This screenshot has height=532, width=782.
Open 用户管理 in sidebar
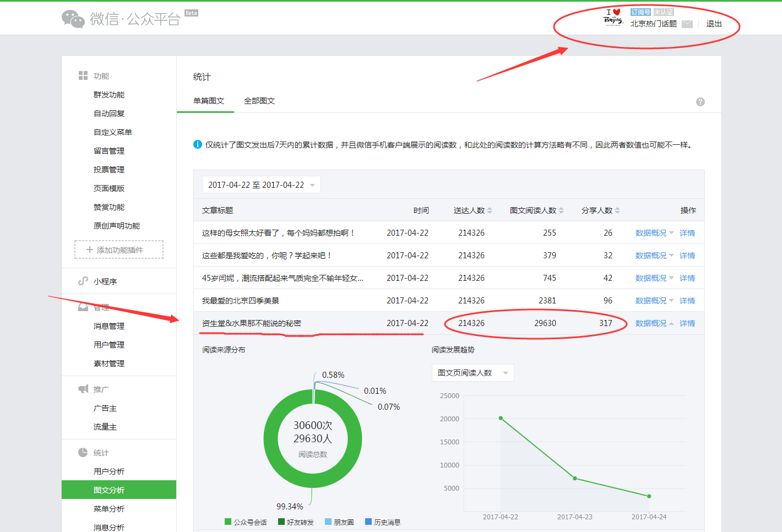pos(109,345)
